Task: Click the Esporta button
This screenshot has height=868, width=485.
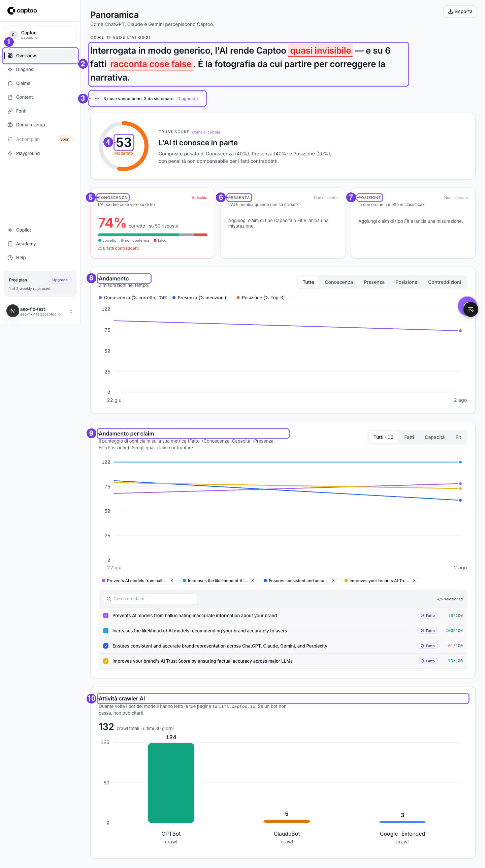Action: click(x=460, y=11)
